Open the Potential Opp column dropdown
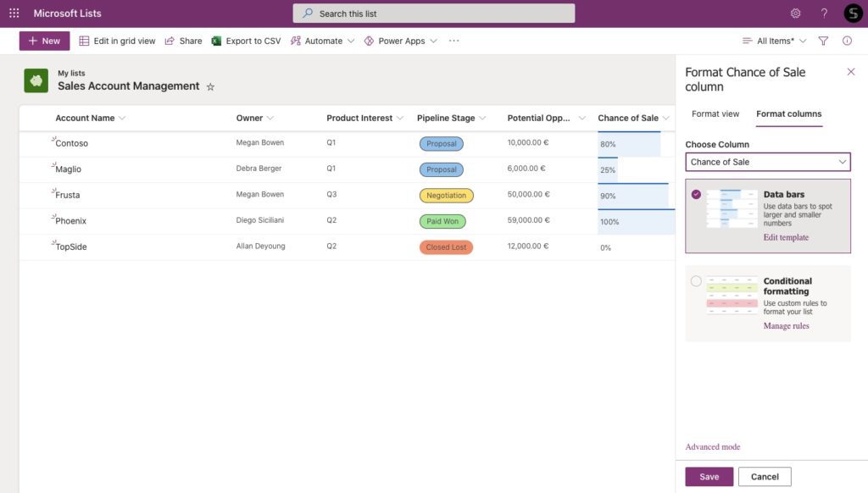Screen dimensions: 868x493 (581, 118)
